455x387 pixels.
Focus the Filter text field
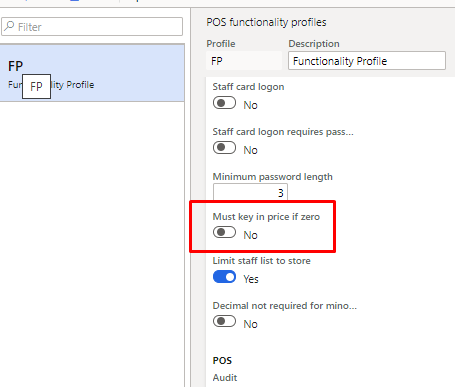point(92,26)
